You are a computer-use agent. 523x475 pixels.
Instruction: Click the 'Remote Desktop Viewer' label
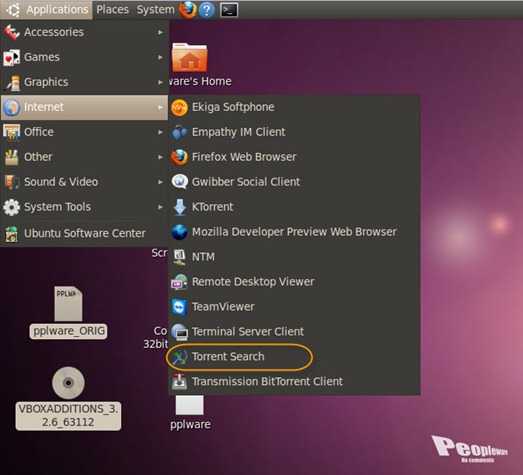coord(253,282)
